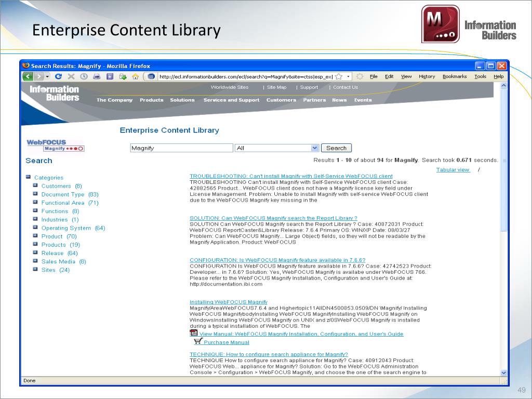Expand the Sales Media (8) category
Viewport: 532px width, 399px height.
35,261
